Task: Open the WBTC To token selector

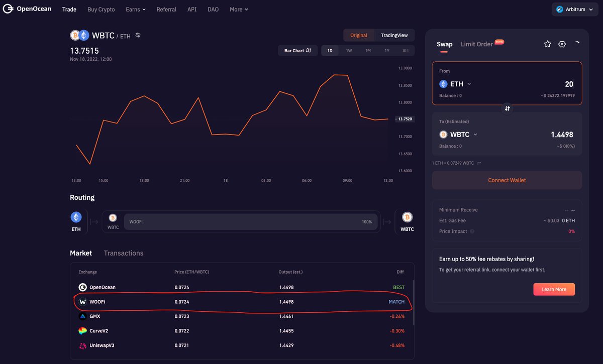Action: 458,135
